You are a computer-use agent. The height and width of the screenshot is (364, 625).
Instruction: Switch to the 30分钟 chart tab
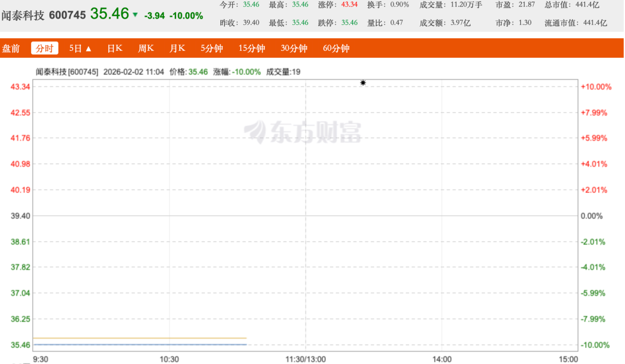coord(294,48)
